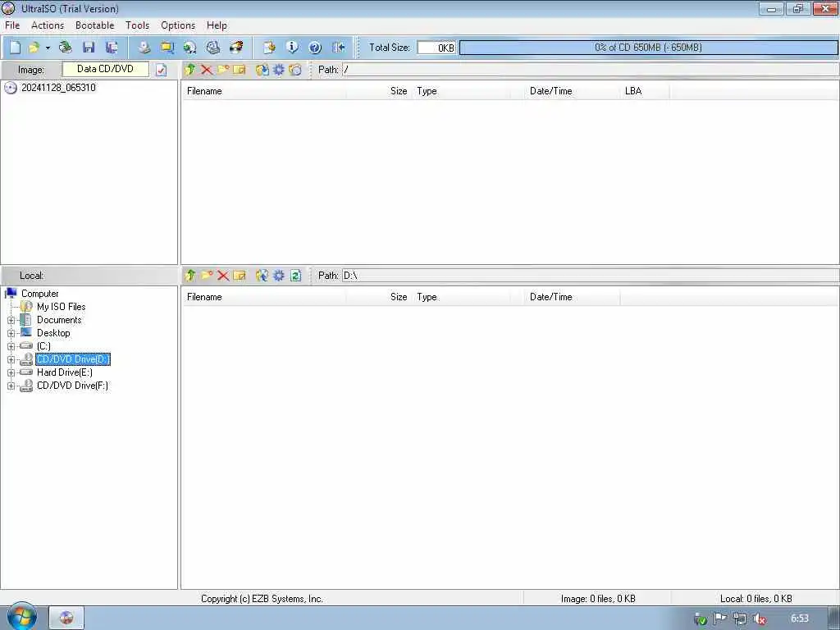The width and height of the screenshot is (840, 630).
Task: Click the image Path field showing /
Action: (x=591, y=70)
